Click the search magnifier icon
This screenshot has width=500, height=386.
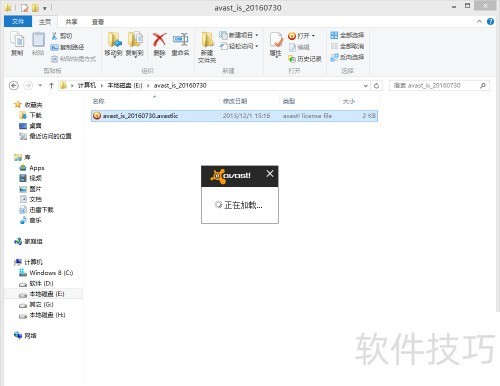tap(482, 86)
